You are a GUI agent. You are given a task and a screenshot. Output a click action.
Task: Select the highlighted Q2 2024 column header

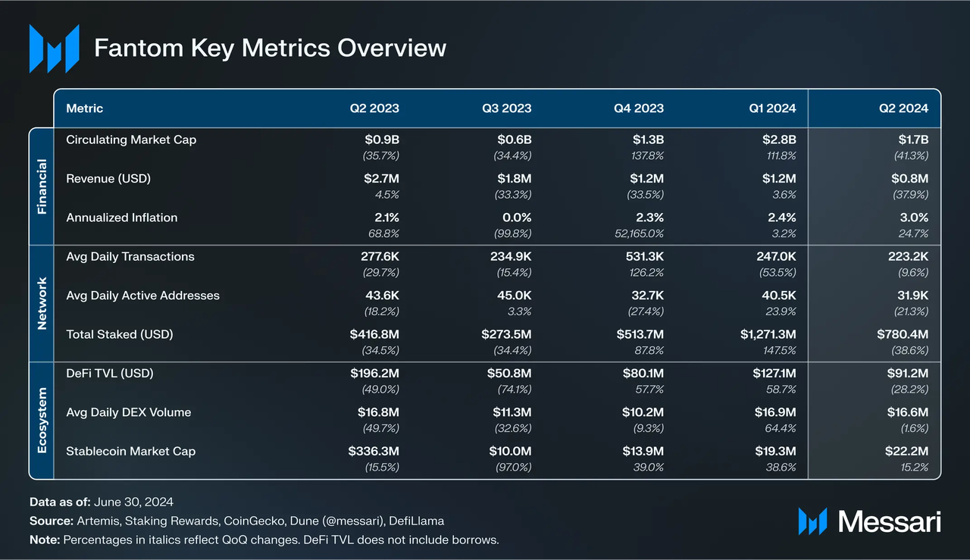pyautogui.click(x=903, y=108)
